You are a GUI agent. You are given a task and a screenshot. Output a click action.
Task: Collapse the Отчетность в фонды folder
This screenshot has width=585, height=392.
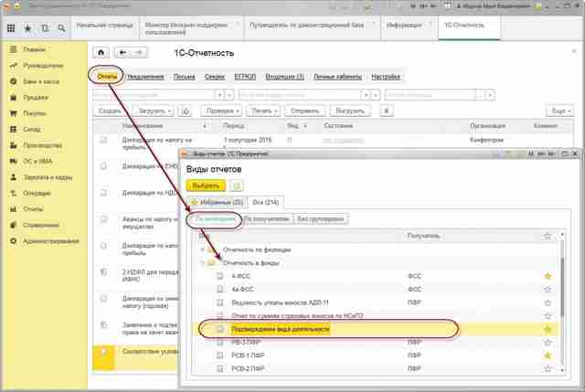(x=203, y=263)
